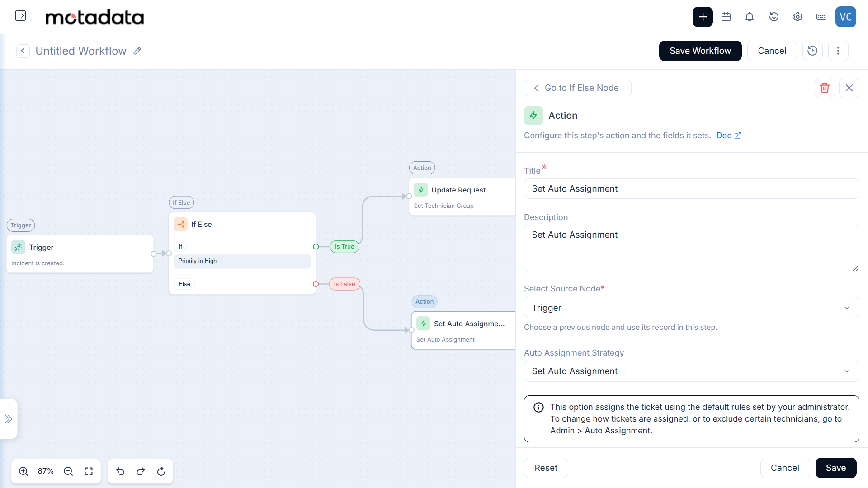
Task: Open the Select Source Node dropdown
Action: (691, 308)
